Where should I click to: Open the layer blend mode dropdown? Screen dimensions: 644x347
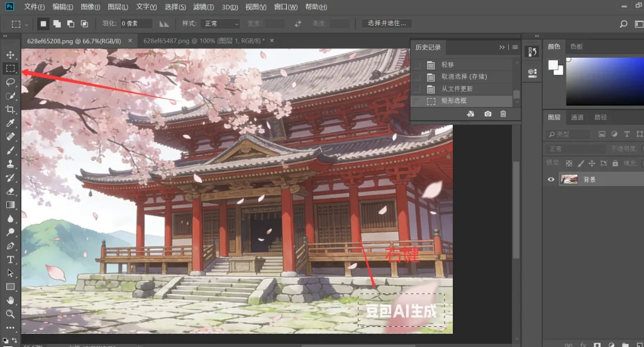click(x=574, y=149)
